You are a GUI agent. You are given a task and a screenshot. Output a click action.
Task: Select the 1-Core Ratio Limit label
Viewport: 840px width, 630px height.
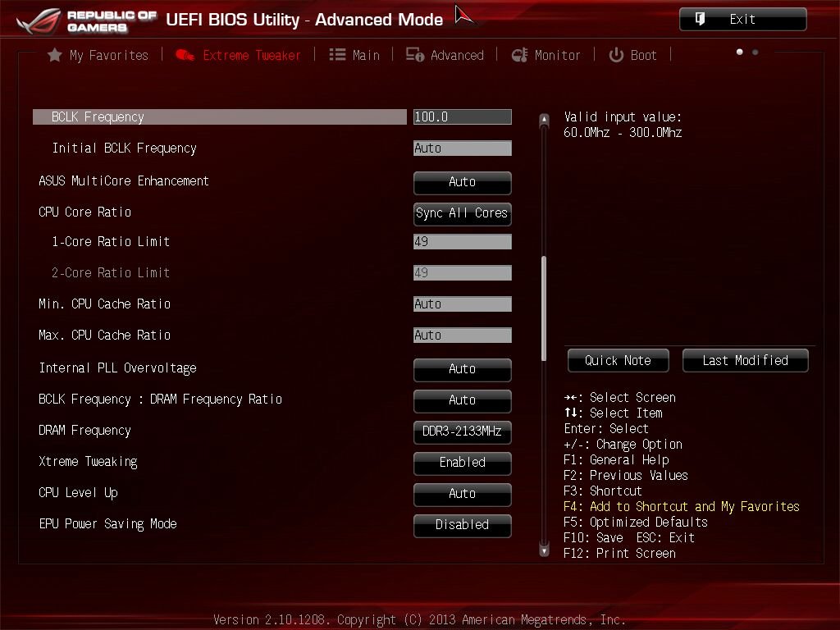(x=111, y=242)
